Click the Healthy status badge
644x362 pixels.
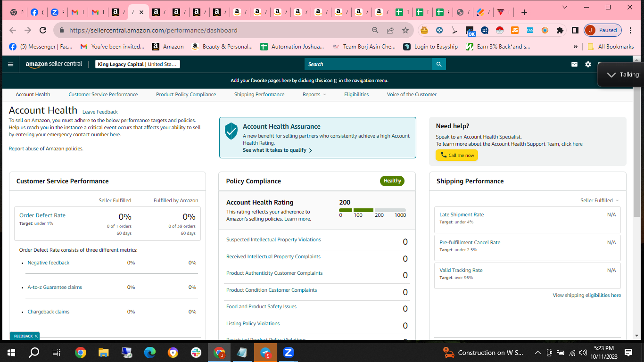coord(392,181)
